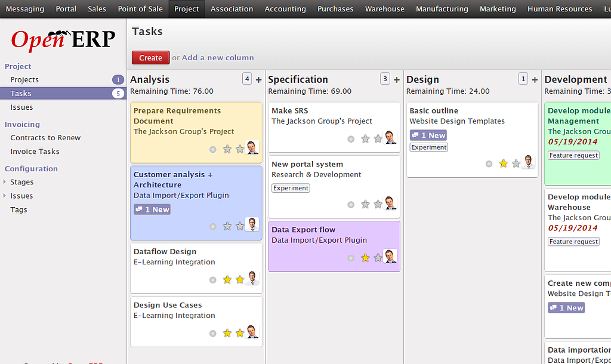This screenshot has width=611, height=364.
Task: Toggle first star on Customer analysis card
Action: coord(227,226)
